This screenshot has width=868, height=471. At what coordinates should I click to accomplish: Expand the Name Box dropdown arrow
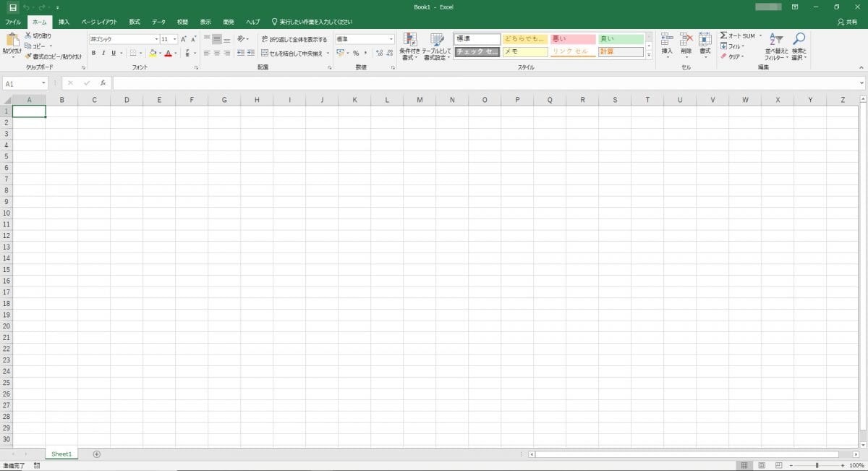pyautogui.click(x=43, y=83)
